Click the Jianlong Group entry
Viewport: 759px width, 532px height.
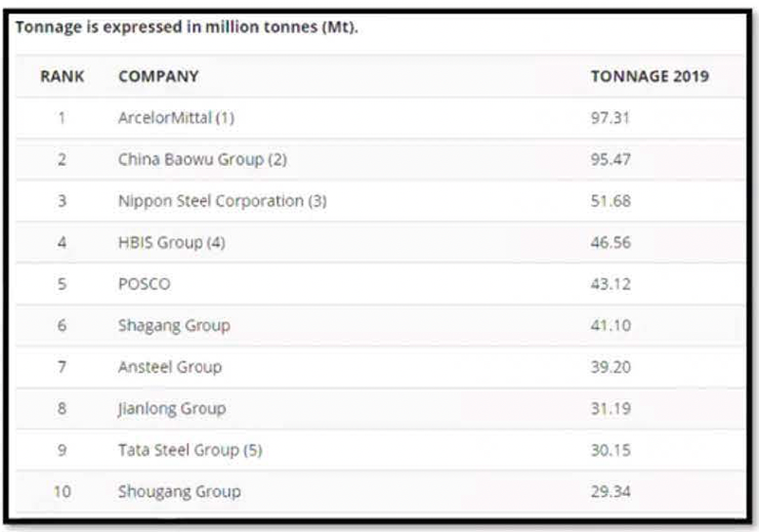pos(172,409)
